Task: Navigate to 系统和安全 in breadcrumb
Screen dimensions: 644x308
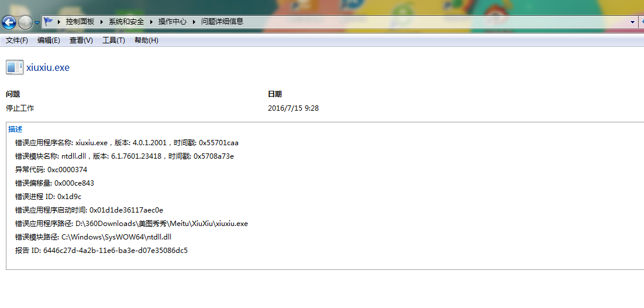Action: pyautogui.click(x=126, y=22)
